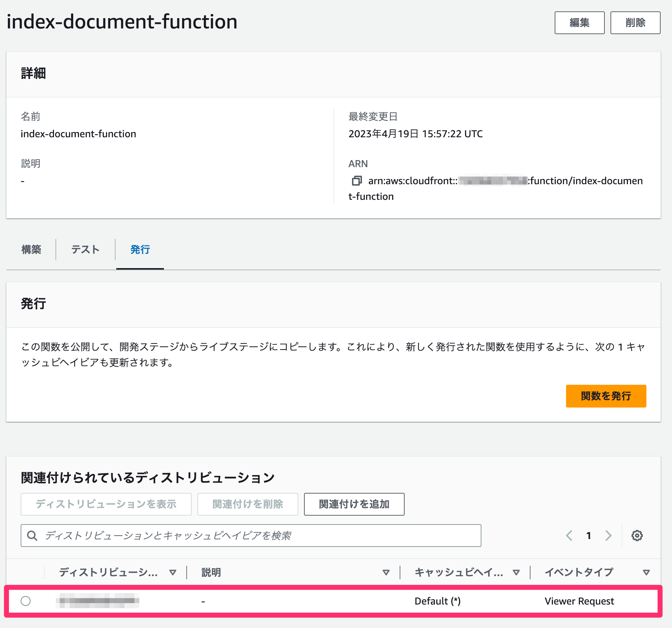Viewport: 672px width, 628px height.
Task: Click the distribution search input field
Action: coord(249,536)
